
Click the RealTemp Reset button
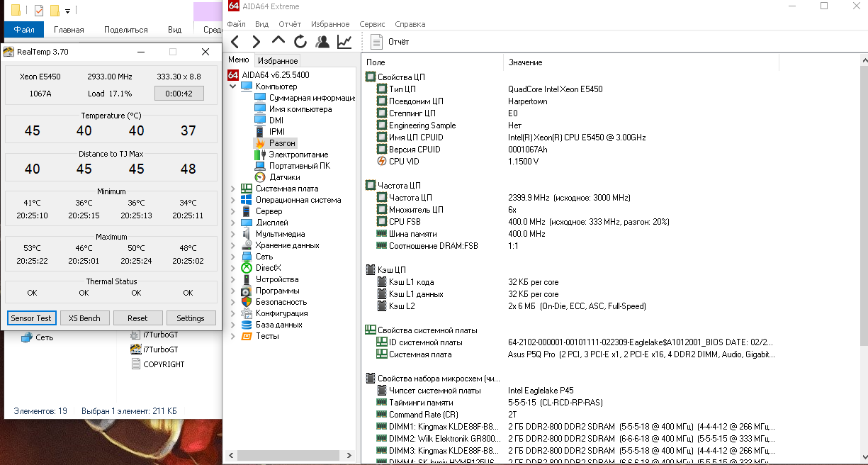(137, 318)
